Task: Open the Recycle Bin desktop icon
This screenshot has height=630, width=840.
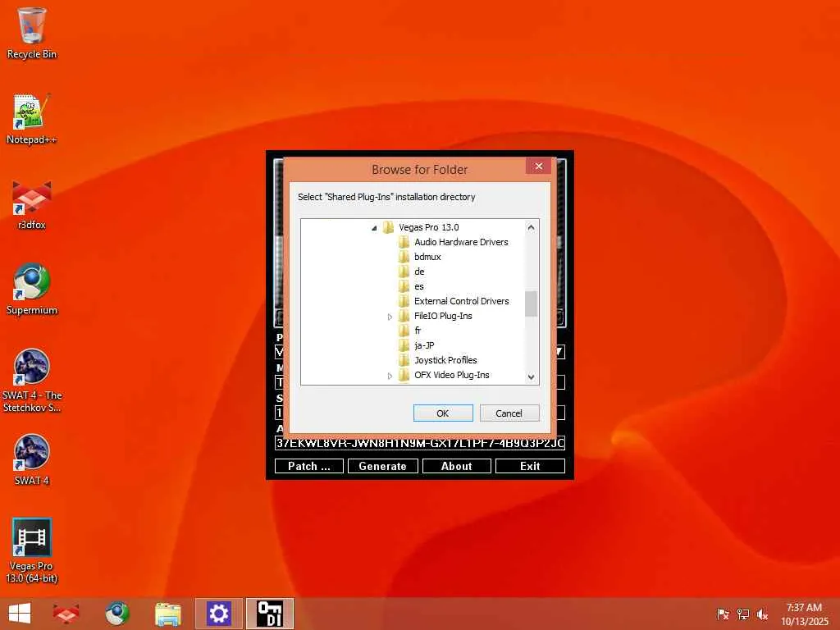Action: pyautogui.click(x=32, y=33)
